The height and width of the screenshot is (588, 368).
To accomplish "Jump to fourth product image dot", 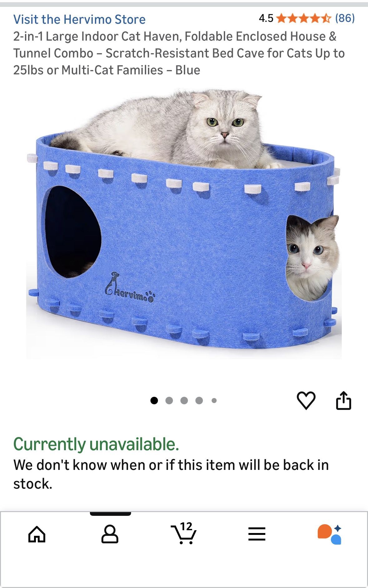I will (199, 401).
